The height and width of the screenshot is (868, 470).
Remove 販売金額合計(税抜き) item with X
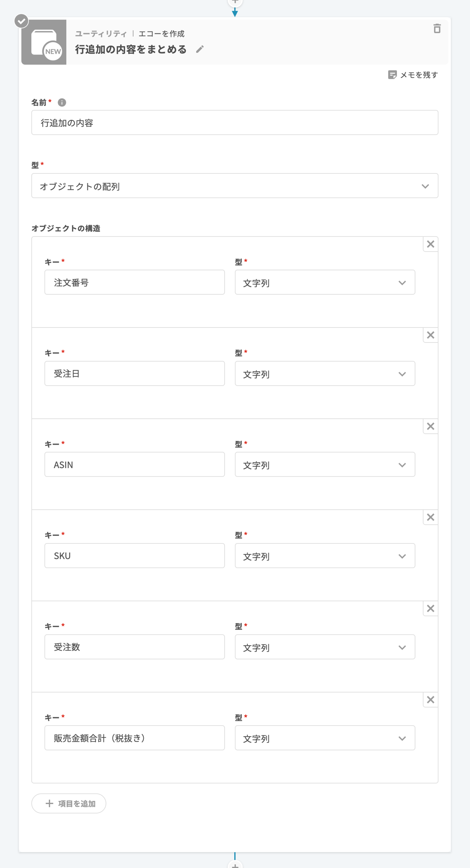tap(430, 700)
